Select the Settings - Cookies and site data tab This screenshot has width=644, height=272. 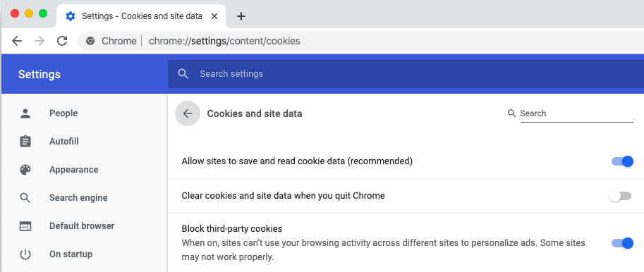pos(141,16)
